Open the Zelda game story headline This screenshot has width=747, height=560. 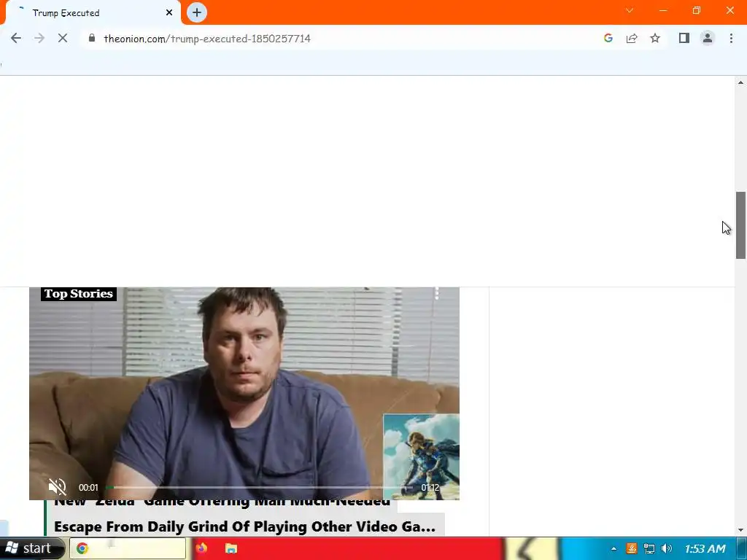click(244, 518)
